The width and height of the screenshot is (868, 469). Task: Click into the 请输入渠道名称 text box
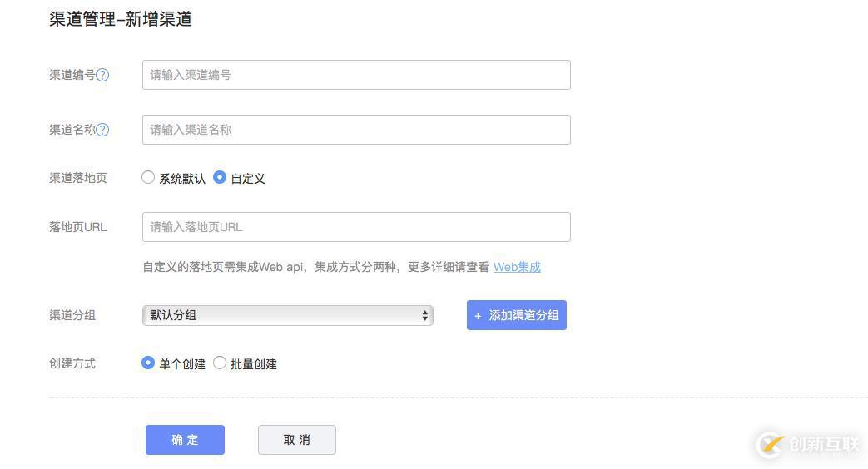(356, 130)
